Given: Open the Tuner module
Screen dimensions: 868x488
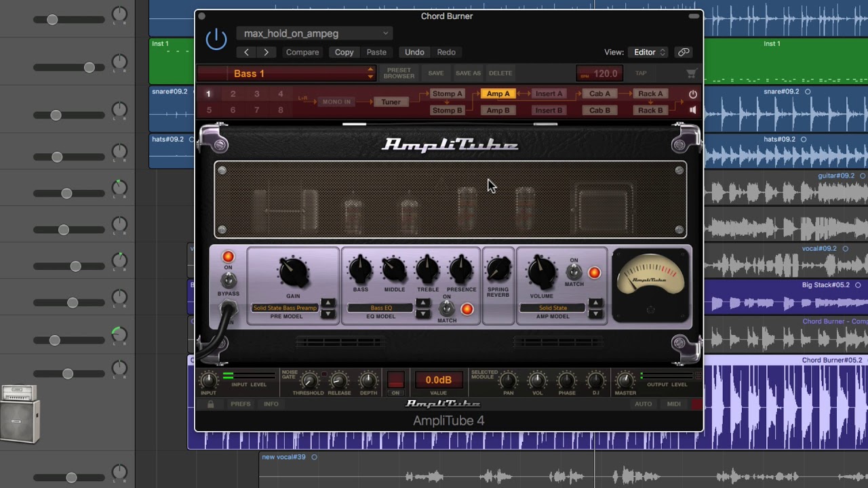Looking at the screenshot, I should tap(391, 102).
